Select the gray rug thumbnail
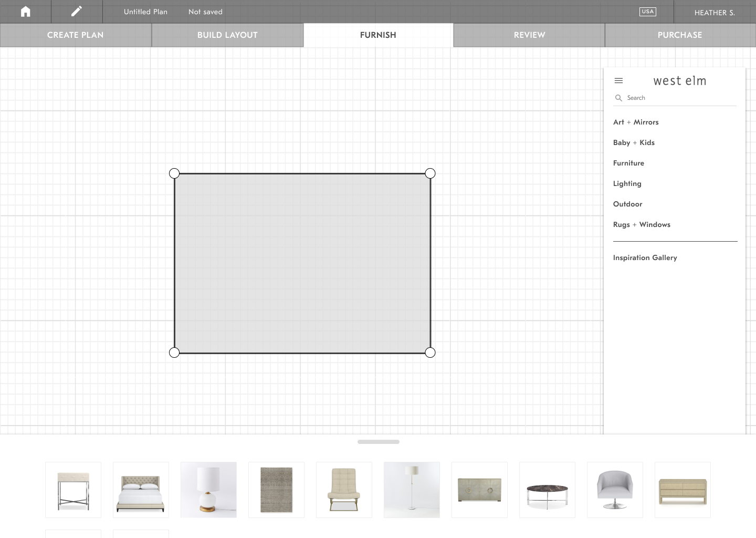The width and height of the screenshot is (756, 538). pos(276,490)
